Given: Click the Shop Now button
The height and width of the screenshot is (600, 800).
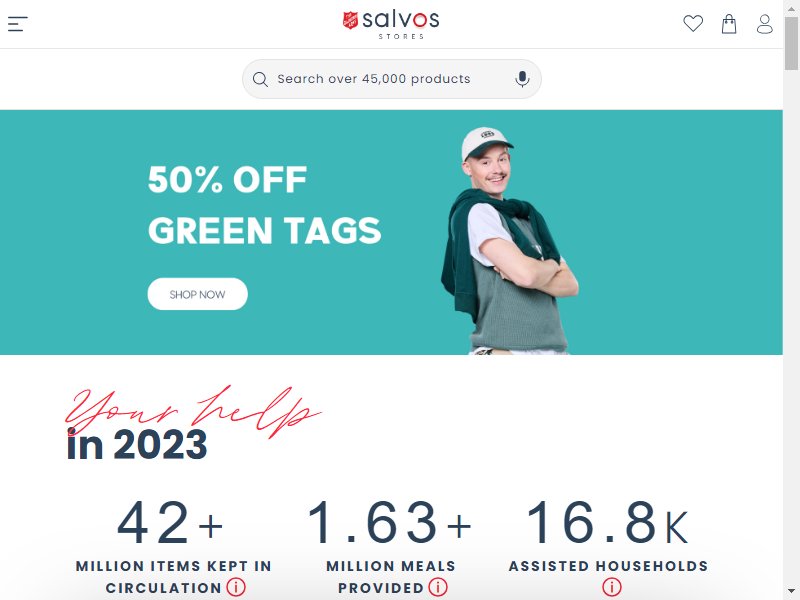Looking at the screenshot, I should pyautogui.click(x=197, y=294).
